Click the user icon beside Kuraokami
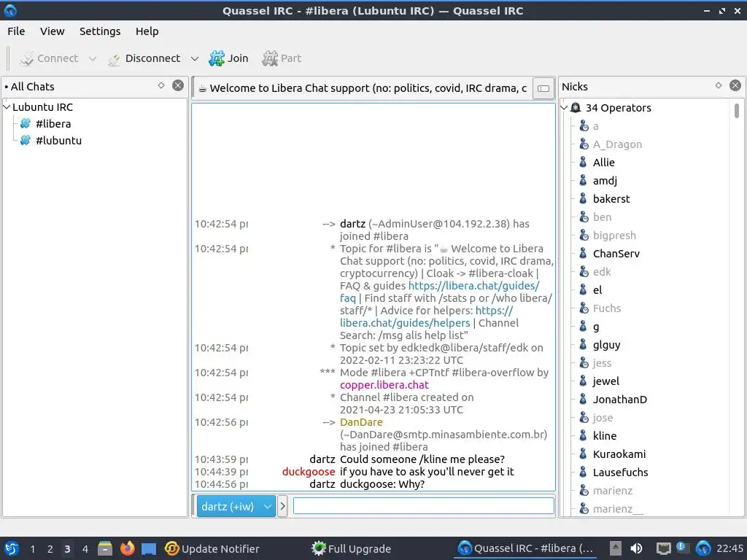Viewport: 747px width, 560px height. click(583, 454)
